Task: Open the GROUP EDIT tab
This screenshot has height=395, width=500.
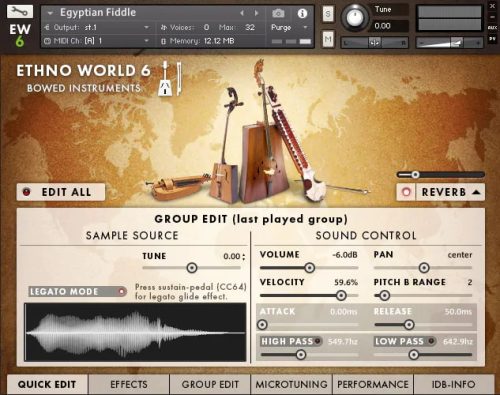Action: (210, 384)
